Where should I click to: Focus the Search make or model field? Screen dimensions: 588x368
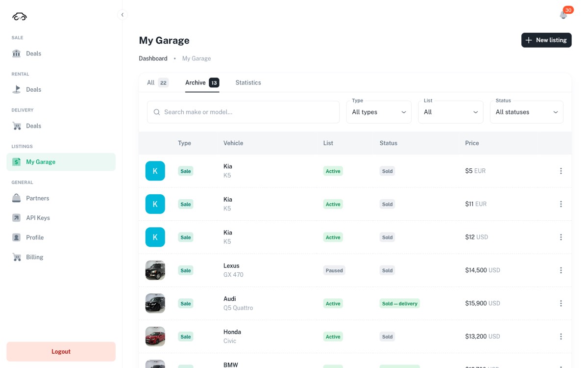pyautogui.click(x=243, y=112)
